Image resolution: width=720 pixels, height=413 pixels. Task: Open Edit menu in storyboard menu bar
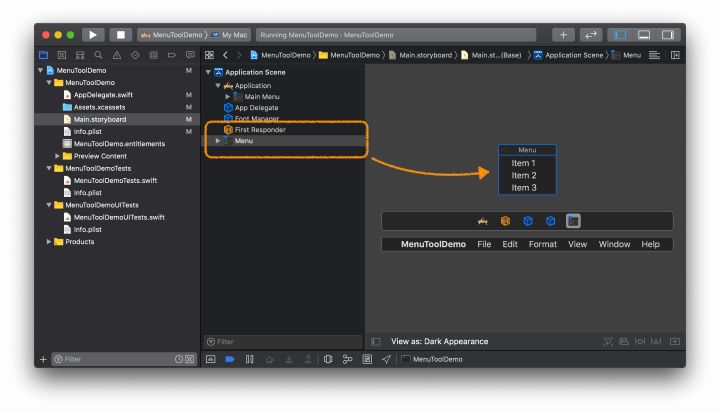(x=510, y=244)
